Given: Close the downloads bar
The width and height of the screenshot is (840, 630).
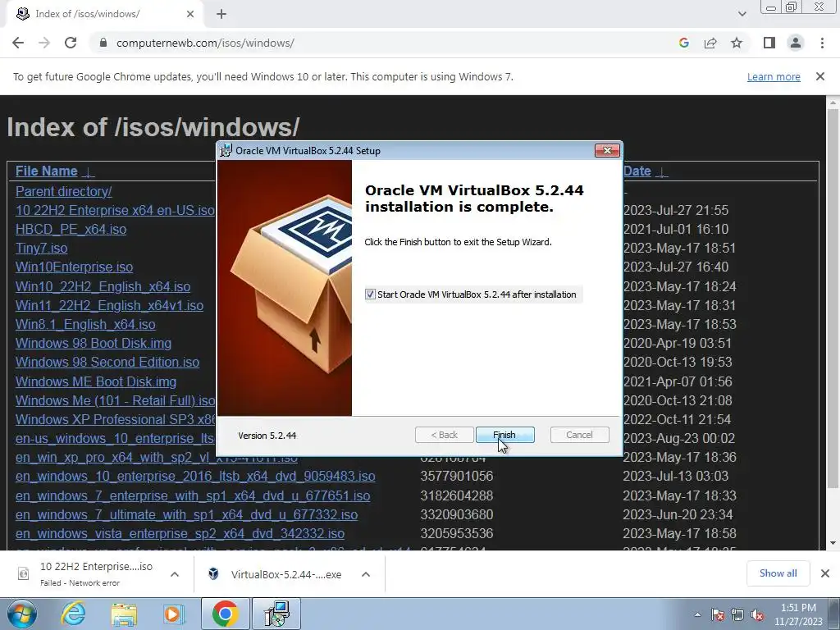Looking at the screenshot, I should [825, 573].
